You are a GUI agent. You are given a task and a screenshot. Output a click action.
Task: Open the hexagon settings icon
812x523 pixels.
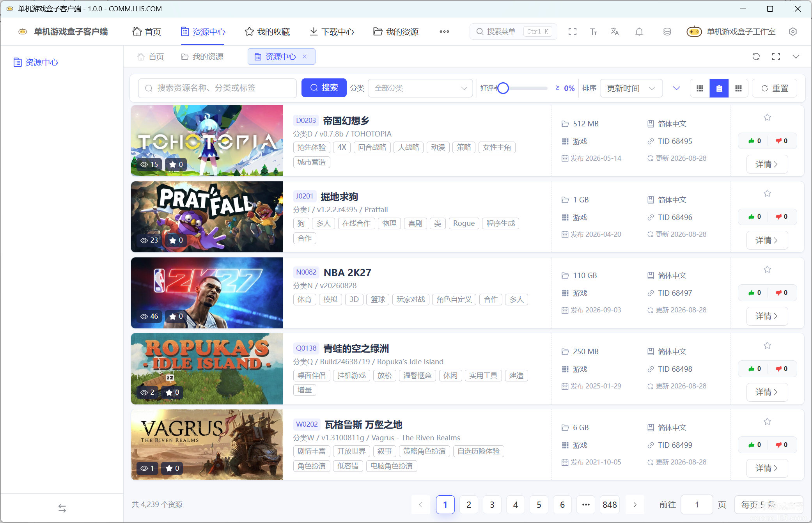tap(793, 32)
